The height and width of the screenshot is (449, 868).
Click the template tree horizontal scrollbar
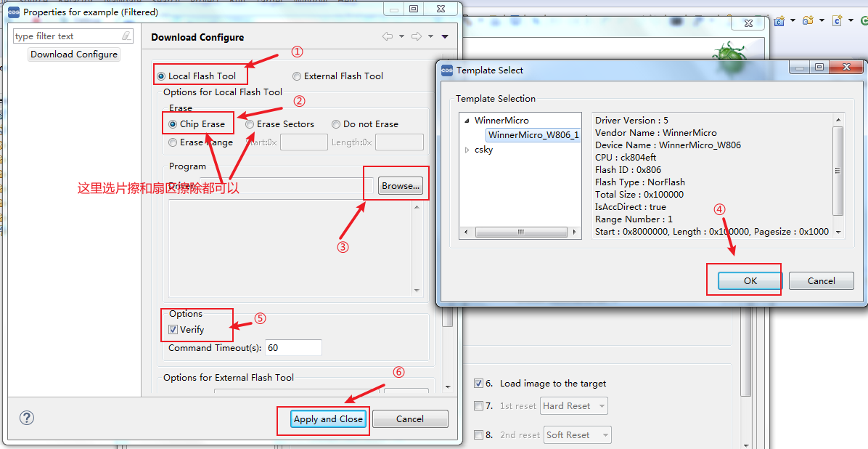click(x=520, y=232)
